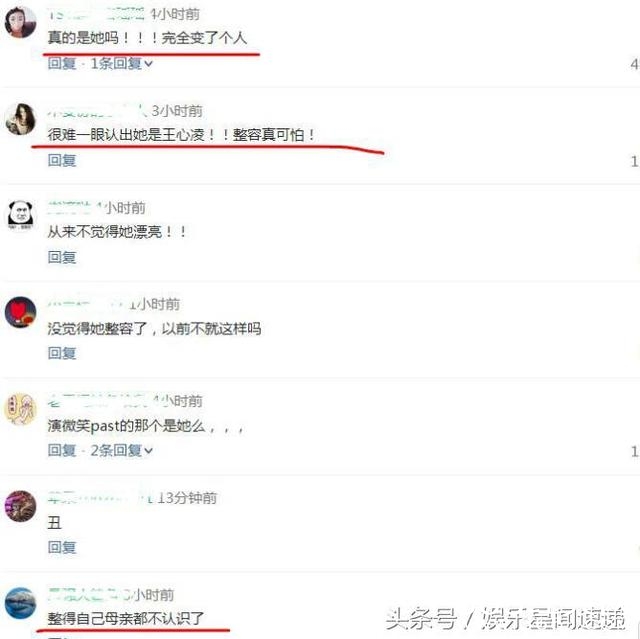
Task: Click the like count beside first comment
Action: (635, 64)
